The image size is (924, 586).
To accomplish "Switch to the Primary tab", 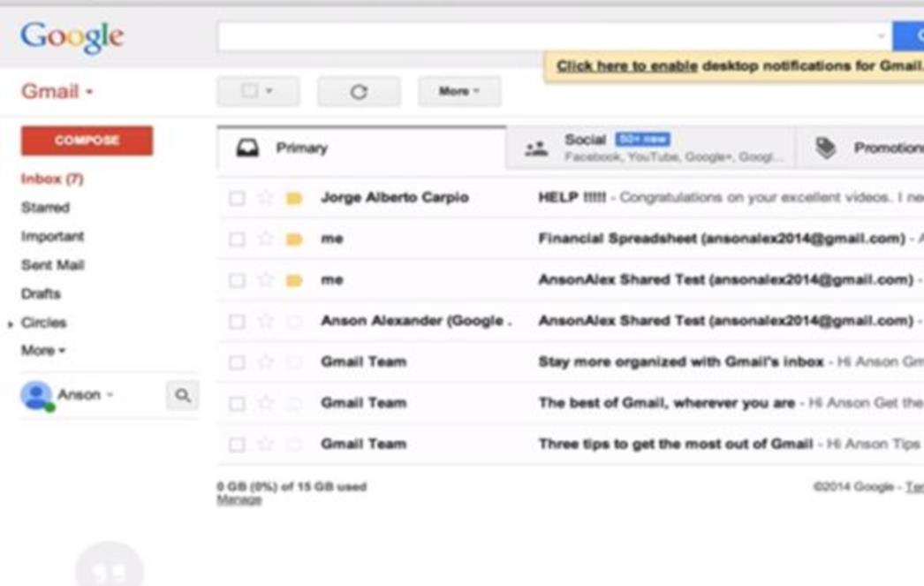I will pyautogui.click(x=361, y=148).
